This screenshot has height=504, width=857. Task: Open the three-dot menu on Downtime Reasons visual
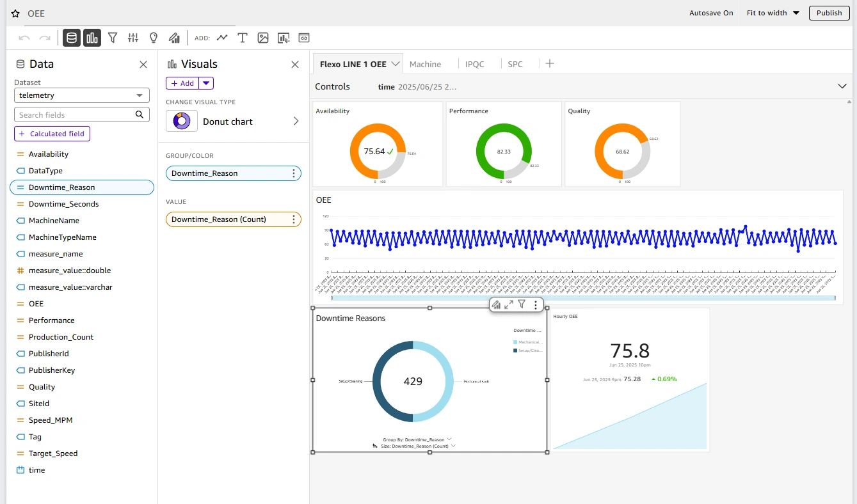(x=535, y=304)
